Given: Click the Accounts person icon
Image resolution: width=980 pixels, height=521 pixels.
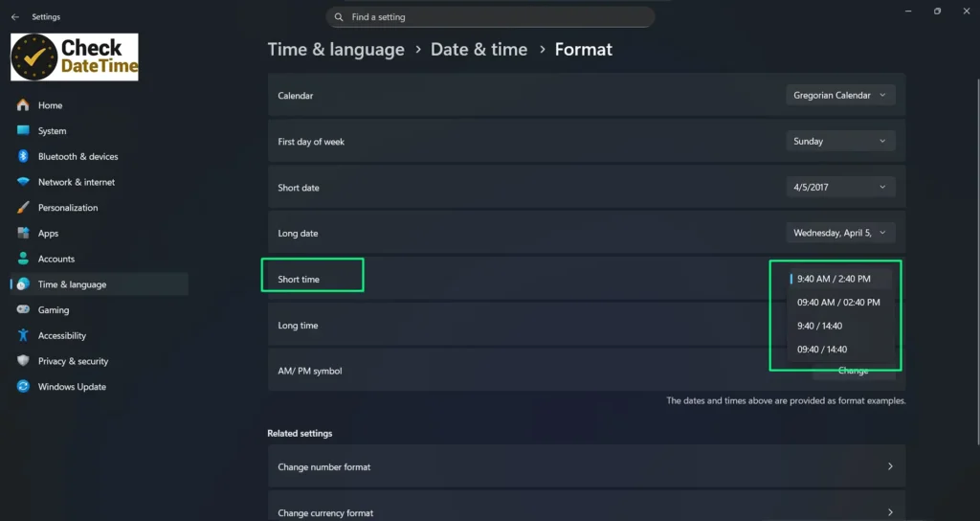Looking at the screenshot, I should (x=23, y=259).
